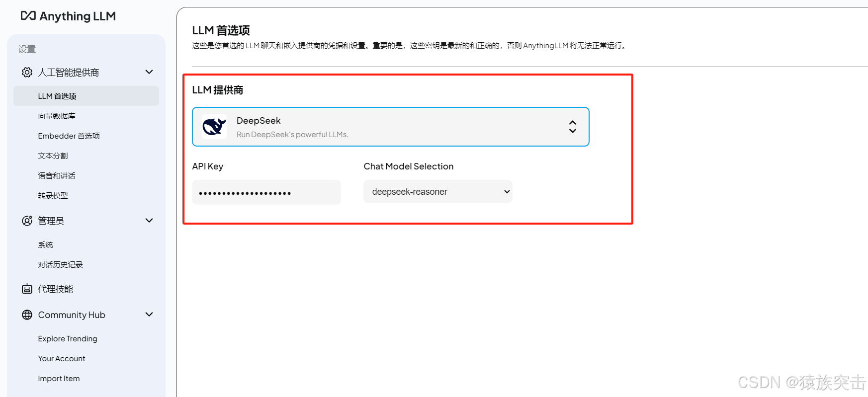Select LLM 首选项 in sidebar
The height and width of the screenshot is (397, 868).
[86, 96]
